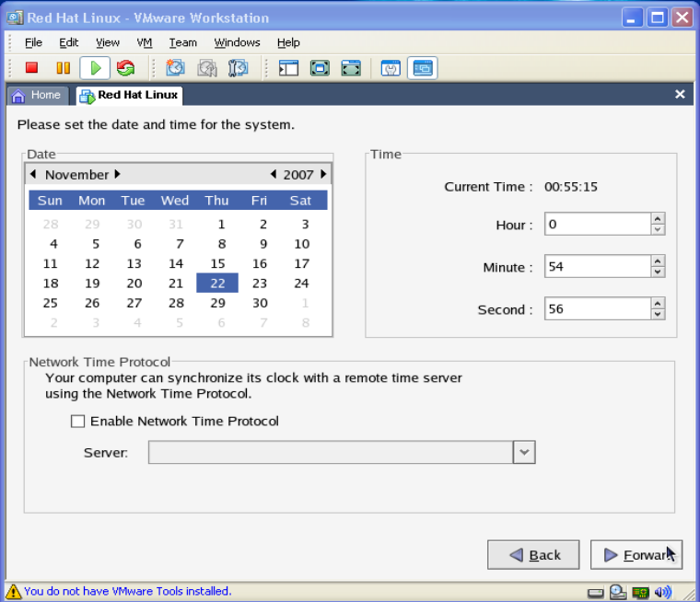This screenshot has width=700, height=602.
Task: Click the green Power On play icon
Action: click(x=95, y=67)
